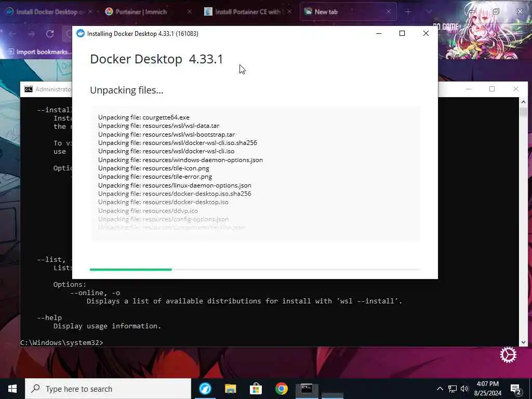Switch to Install Portainer CE tab
532x399 pixels.
[248, 11]
